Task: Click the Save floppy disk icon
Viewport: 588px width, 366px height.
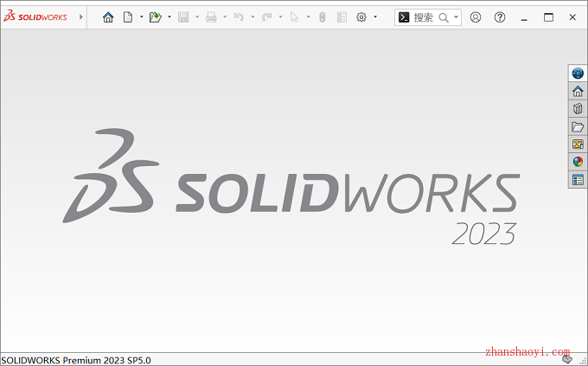Action: coord(183,17)
